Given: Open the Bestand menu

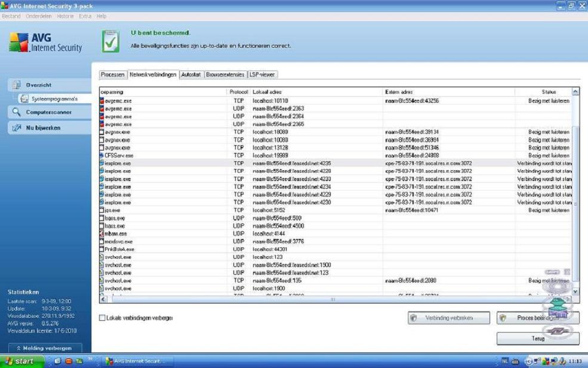Looking at the screenshot, I should 11,16.
